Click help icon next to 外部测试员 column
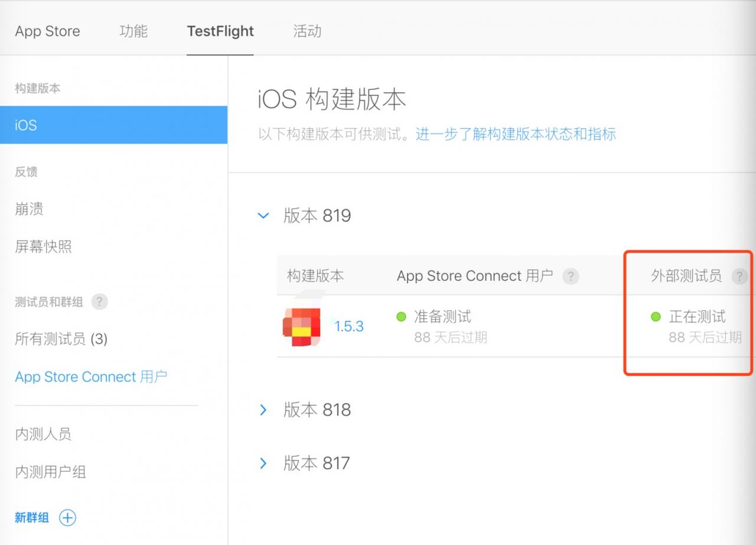 click(739, 276)
